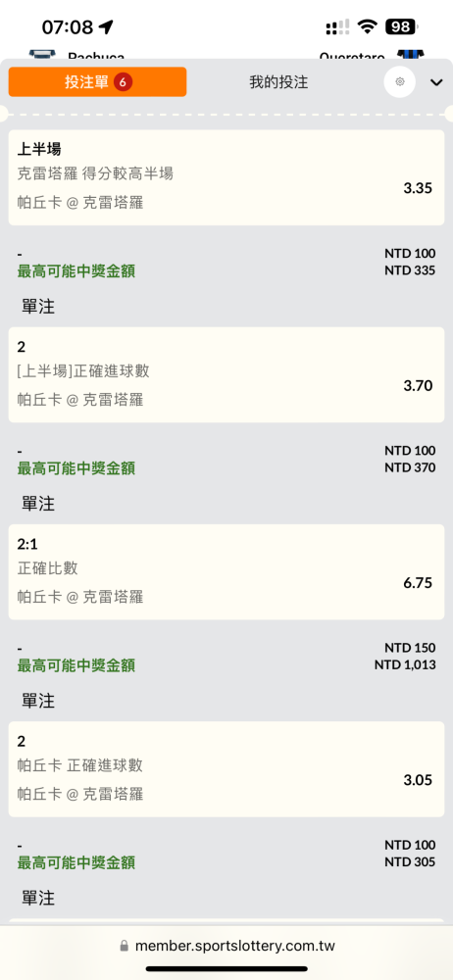Tap the Pachuca team jersey icon
This screenshot has width=453, height=980.
coord(42,55)
